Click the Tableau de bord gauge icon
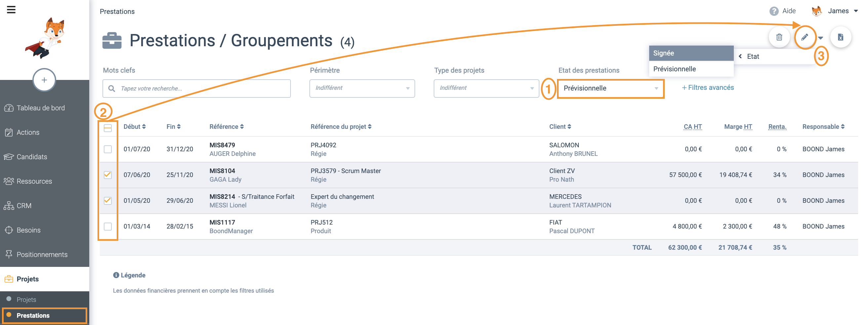 (x=9, y=108)
